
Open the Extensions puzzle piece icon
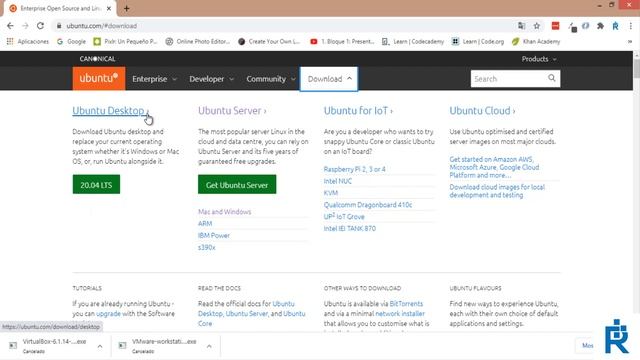click(600, 26)
